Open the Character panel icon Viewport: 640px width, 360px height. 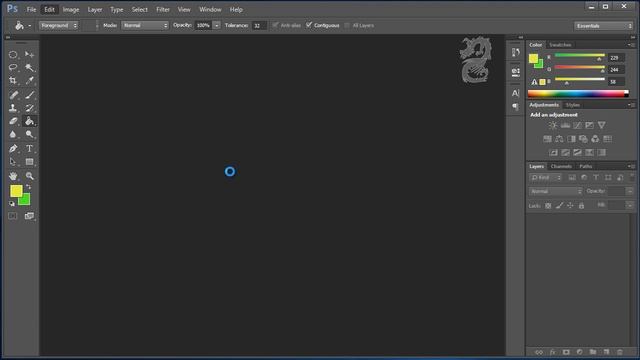pos(516,93)
